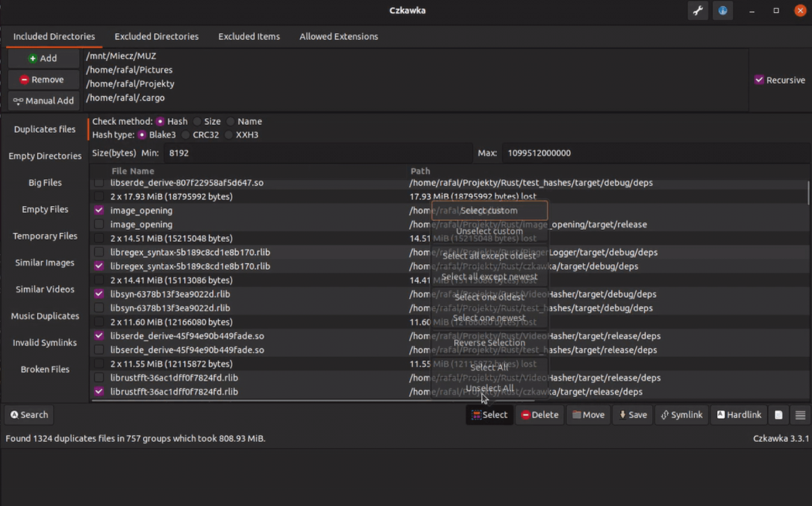Open the Similar Images tool
Viewport: 812px width, 506px height.
[x=45, y=263]
